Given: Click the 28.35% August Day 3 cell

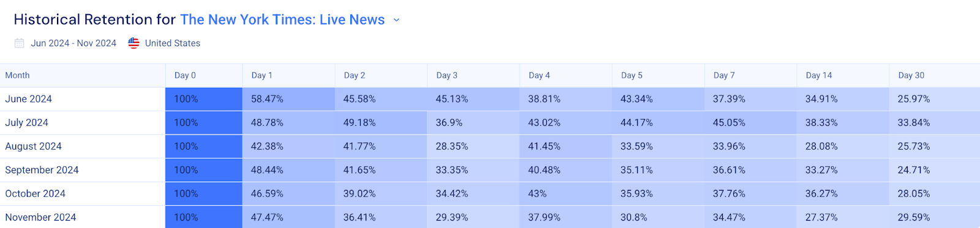Looking at the screenshot, I should coord(473,146).
